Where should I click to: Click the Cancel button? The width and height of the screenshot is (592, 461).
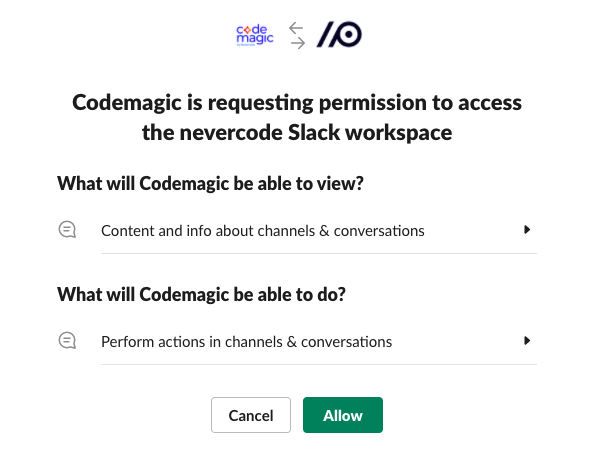coord(251,415)
